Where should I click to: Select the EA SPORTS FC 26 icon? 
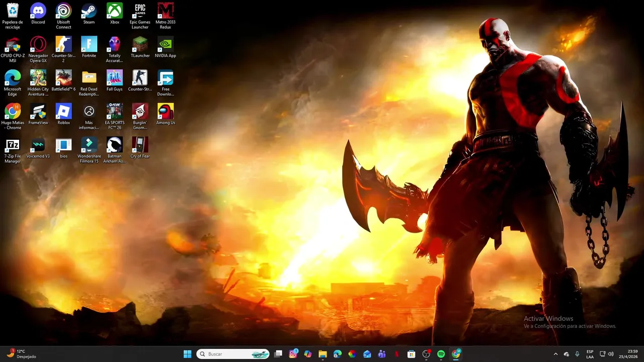[x=115, y=117]
